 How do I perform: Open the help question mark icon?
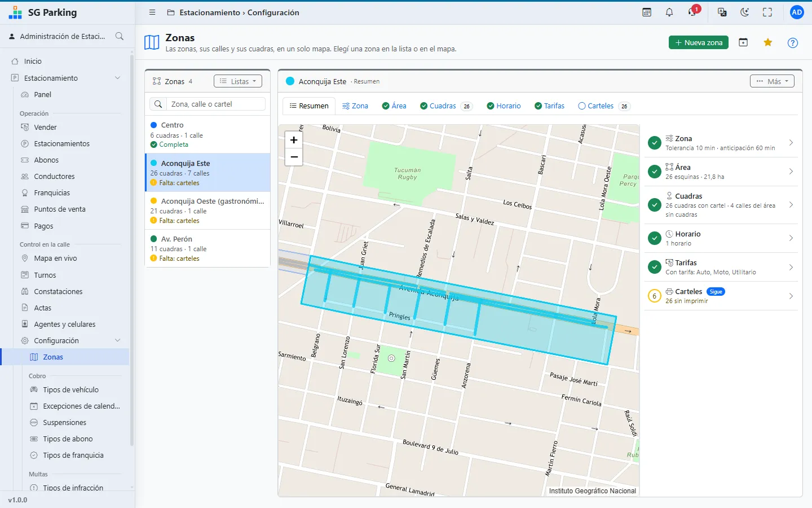[793, 42]
